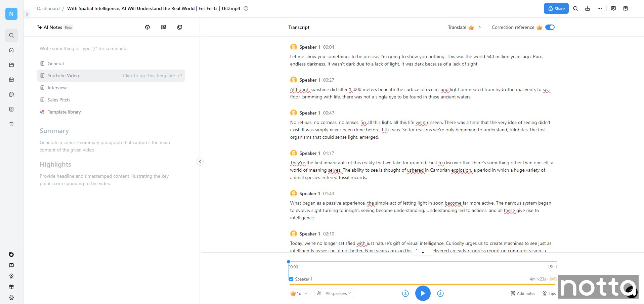This screenshot has width=644, height=304.
Task: Open the search icon in the left sidebar
Action: tap(11, 35)
